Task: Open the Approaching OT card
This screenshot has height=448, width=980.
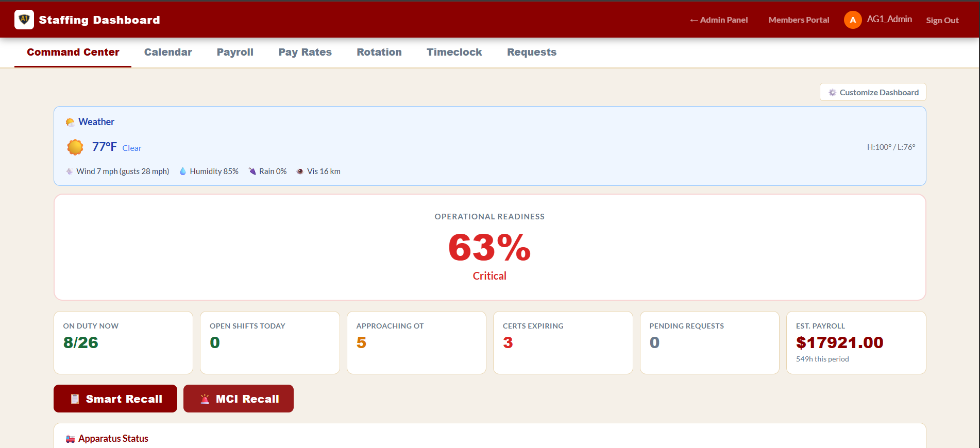Action: 416,342
